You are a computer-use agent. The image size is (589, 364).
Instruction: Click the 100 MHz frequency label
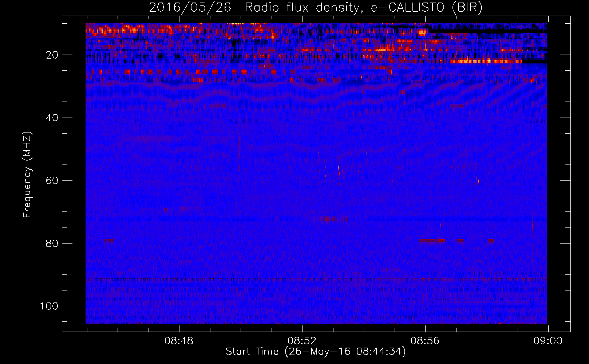pos(49,306)
